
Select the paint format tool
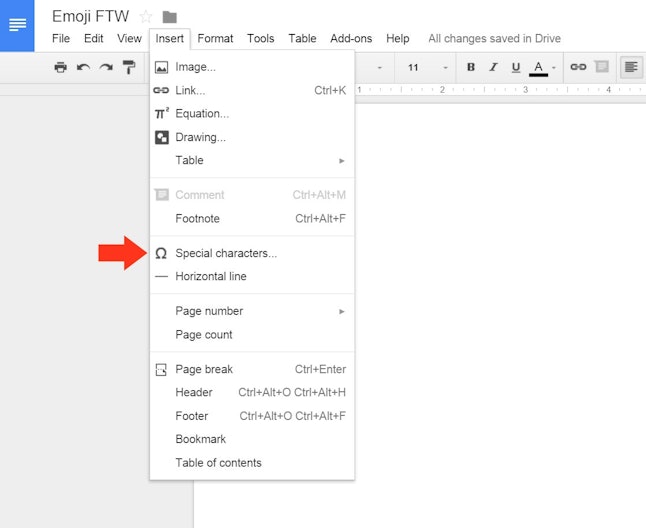pos(129,67)
